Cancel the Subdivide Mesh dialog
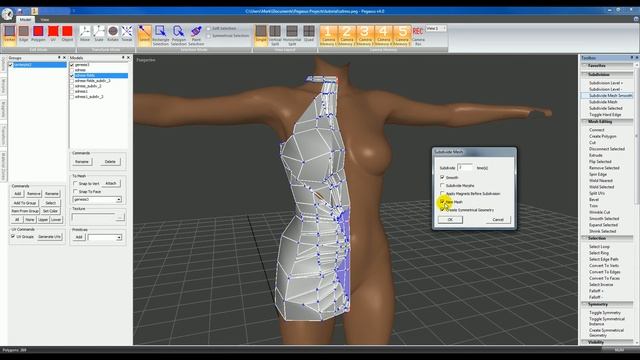This screenshot has width=640, height=360. click(498, 220)
